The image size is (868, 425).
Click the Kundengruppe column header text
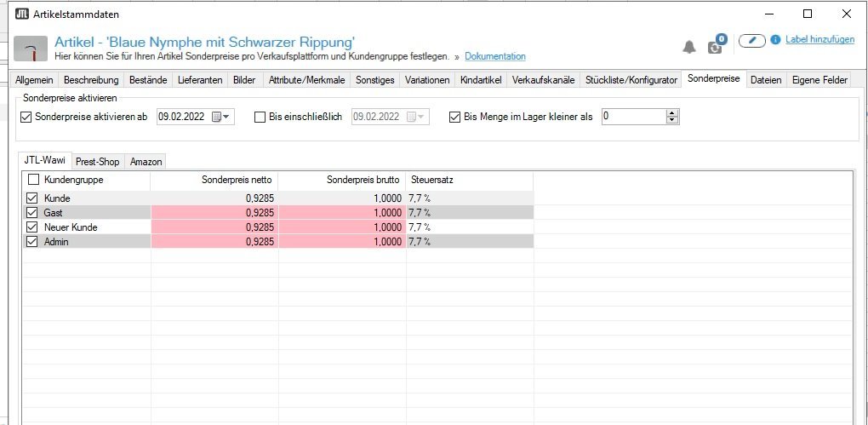[x=74, y=180]
